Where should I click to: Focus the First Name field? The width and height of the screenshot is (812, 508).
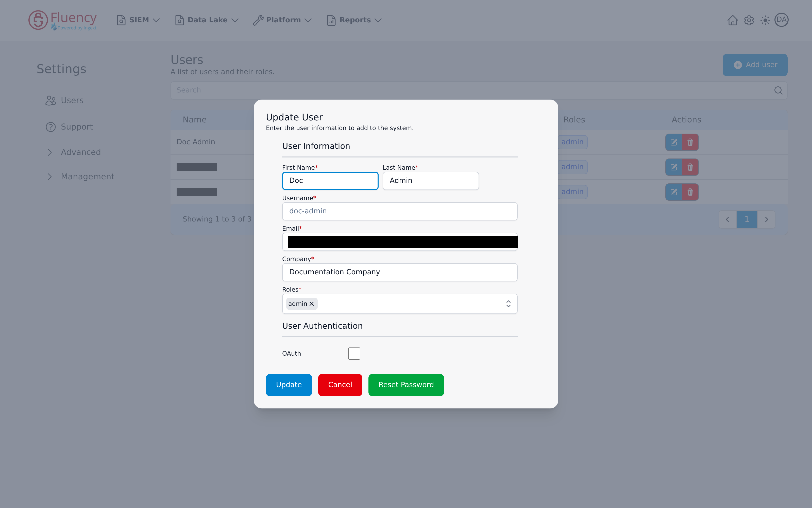coord(330,181)
